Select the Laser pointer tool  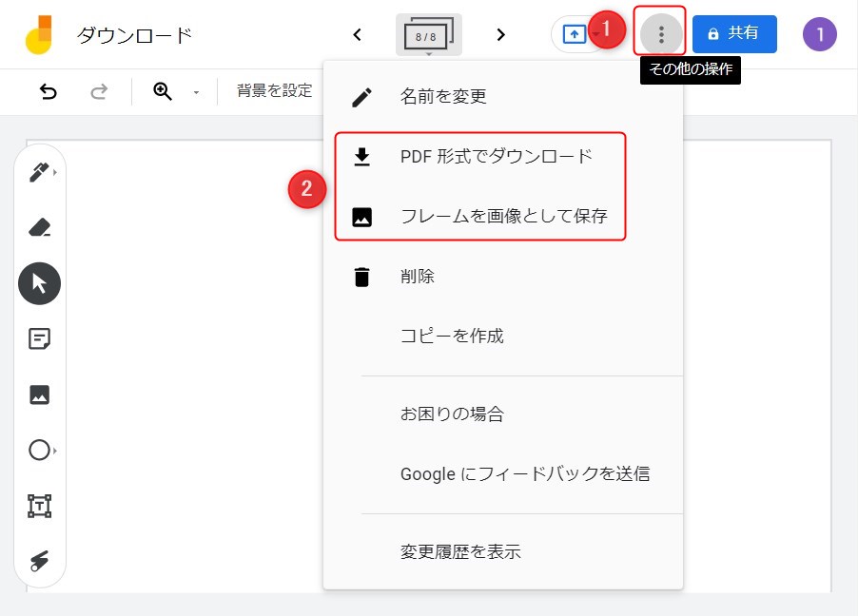coord(39,561)
